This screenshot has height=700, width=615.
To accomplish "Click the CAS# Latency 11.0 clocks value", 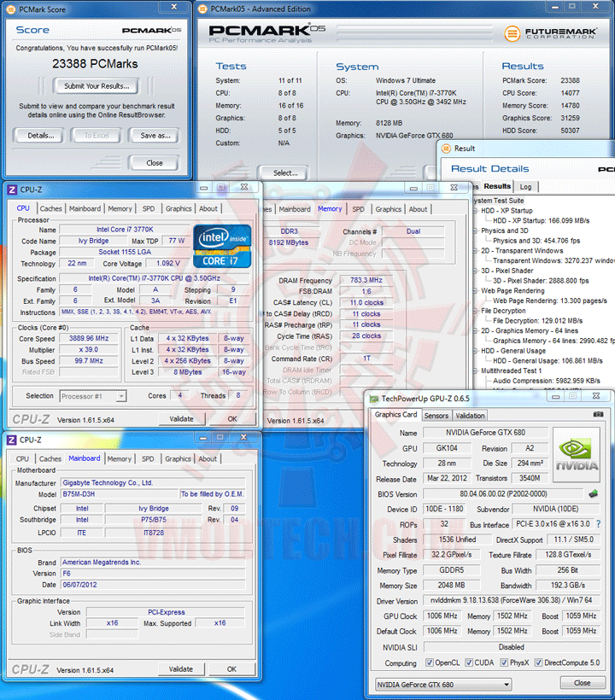I will [x=366, y=302].
